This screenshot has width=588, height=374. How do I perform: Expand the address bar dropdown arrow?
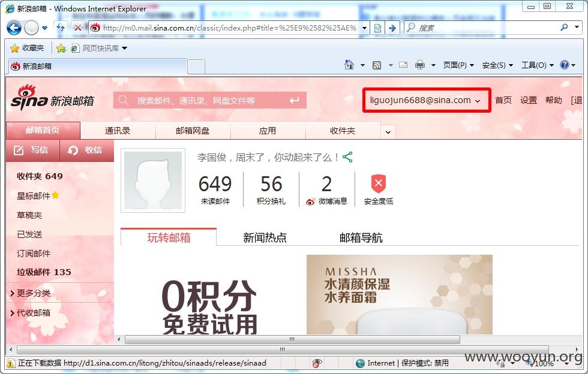[x=364, y=28]
